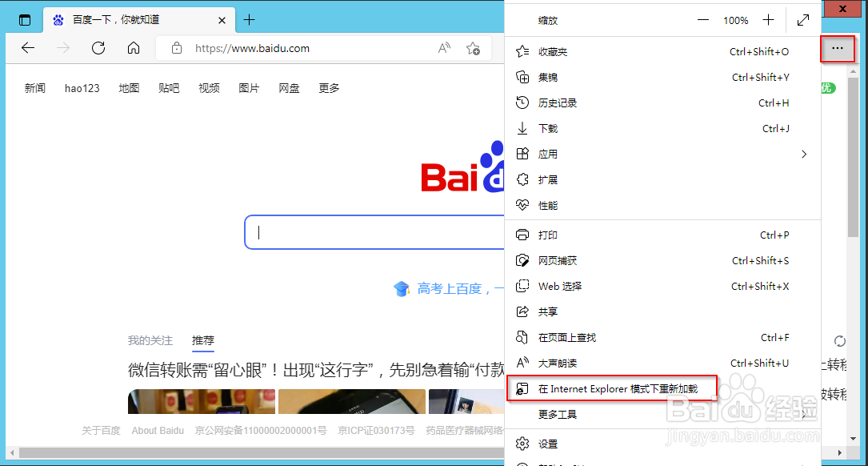Select 在页面上查找 find on page

662,337
